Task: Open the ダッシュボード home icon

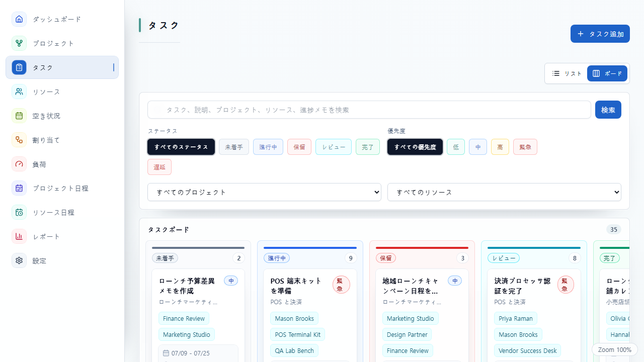Action: coord(19,19)
